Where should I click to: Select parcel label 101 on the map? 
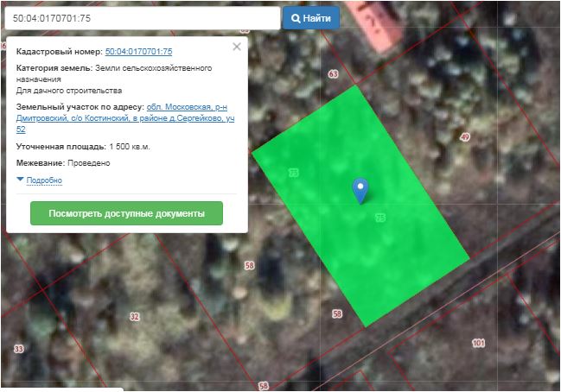click(478, 343)
